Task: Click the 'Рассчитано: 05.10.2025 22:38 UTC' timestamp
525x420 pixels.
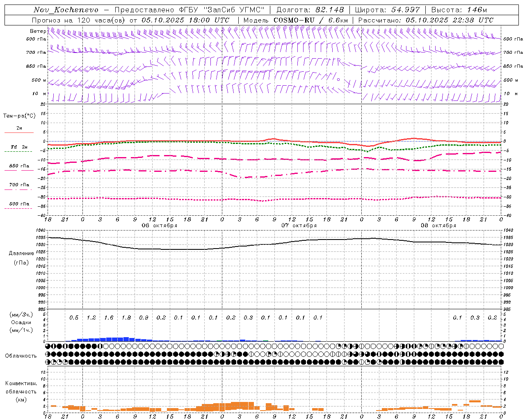Action: tap(426, 20)
